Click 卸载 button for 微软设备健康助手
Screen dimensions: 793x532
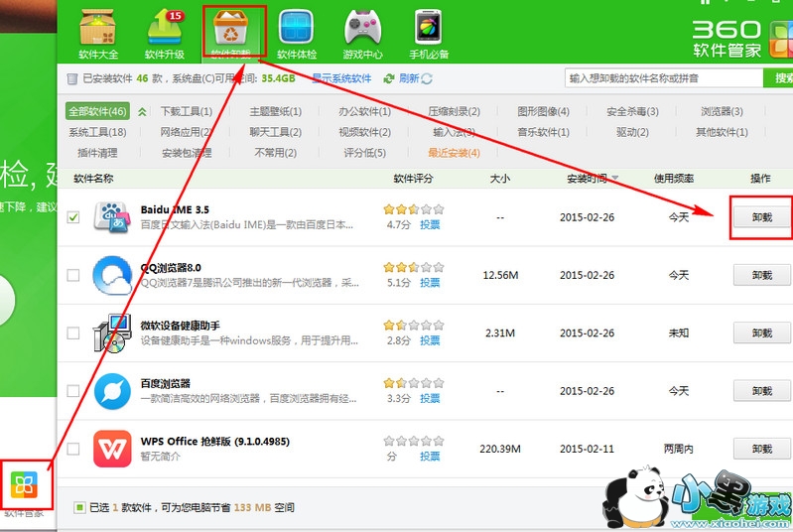point(761,333)
